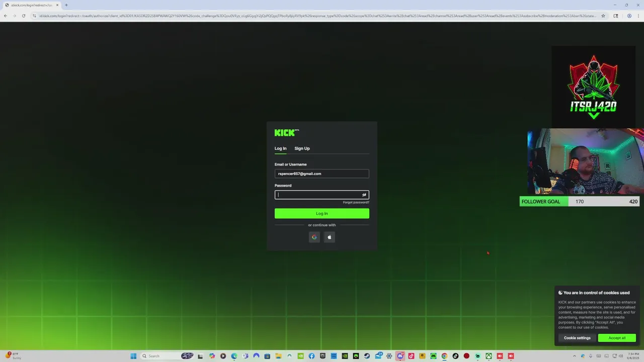Open the Forgot password link
Viewport: 644px width, 362px height.
pos(356,202)
